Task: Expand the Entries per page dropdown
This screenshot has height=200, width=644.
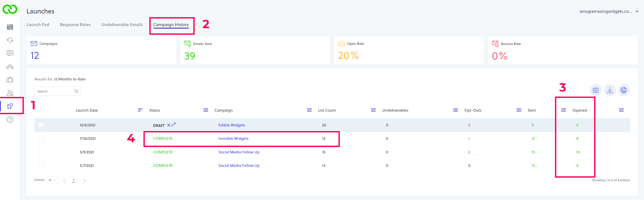Action: pyautogui.click(x=52, y=180)
